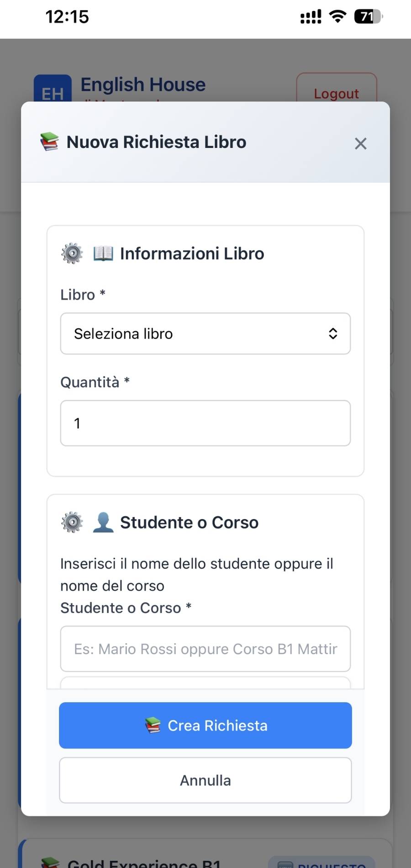
Task: Click the person silhouette icon in the section heading
Action: (103, 522)
